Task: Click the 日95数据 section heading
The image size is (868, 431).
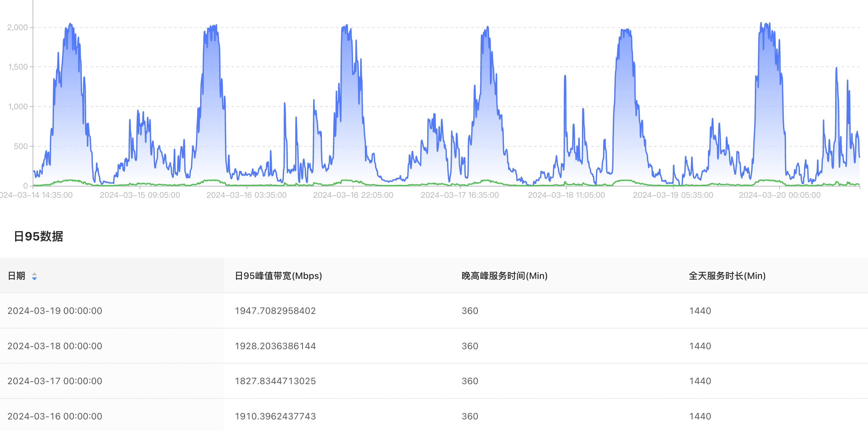Action: pos(39,237)
